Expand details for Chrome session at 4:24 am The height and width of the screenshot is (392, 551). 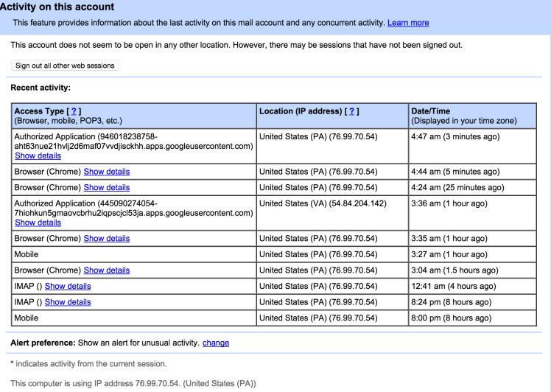106,188
